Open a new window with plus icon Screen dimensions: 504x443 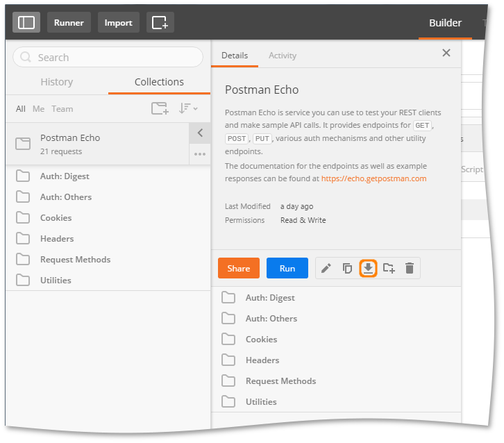click(160, 22)
